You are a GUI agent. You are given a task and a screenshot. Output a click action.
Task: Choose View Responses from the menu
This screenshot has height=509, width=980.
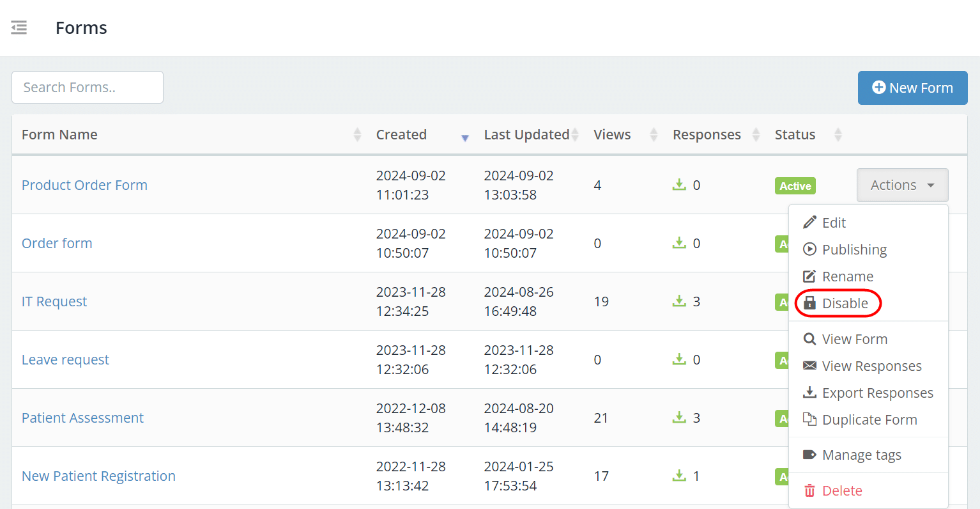868,366
